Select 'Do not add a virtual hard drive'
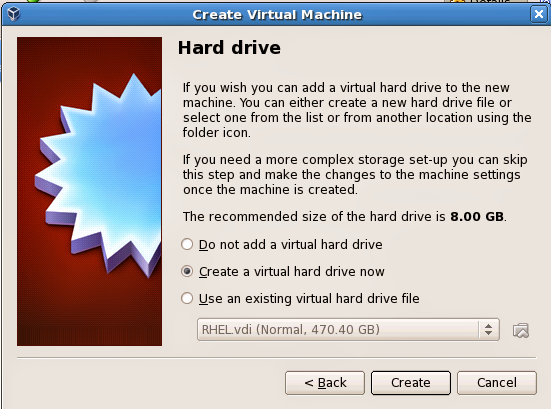Screen dimensions: 551x409 click(187, 244)
